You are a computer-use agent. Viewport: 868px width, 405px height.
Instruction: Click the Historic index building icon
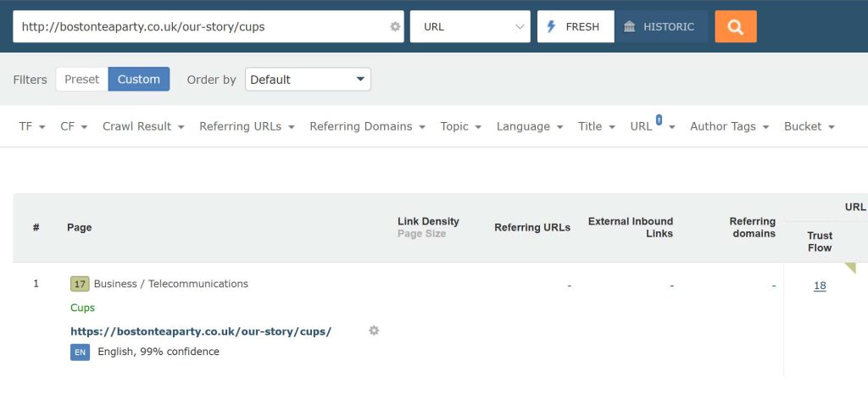pos(630,26)
